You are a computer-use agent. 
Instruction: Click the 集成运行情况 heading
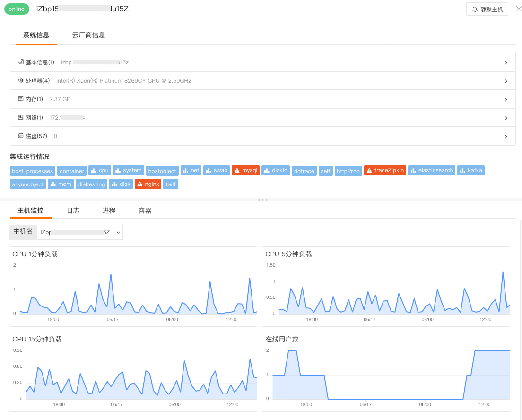29,157
